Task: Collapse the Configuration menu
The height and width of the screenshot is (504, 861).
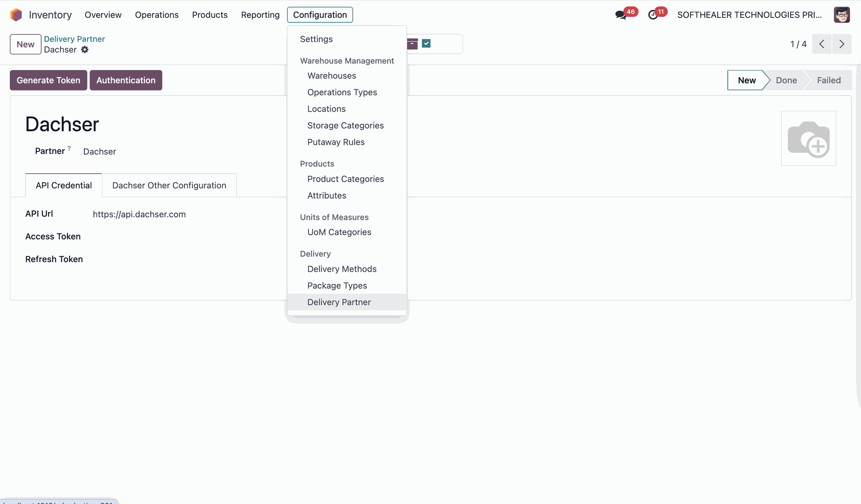Action: pos(320,15)
